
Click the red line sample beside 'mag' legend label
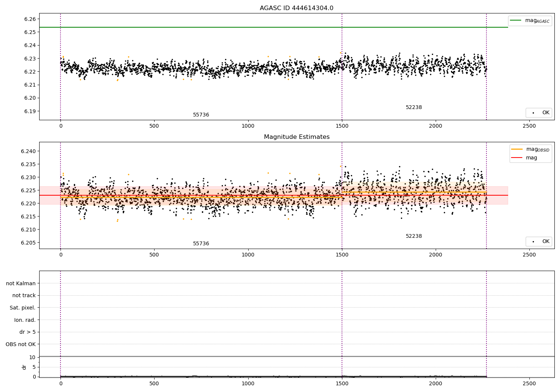(517, 158)
